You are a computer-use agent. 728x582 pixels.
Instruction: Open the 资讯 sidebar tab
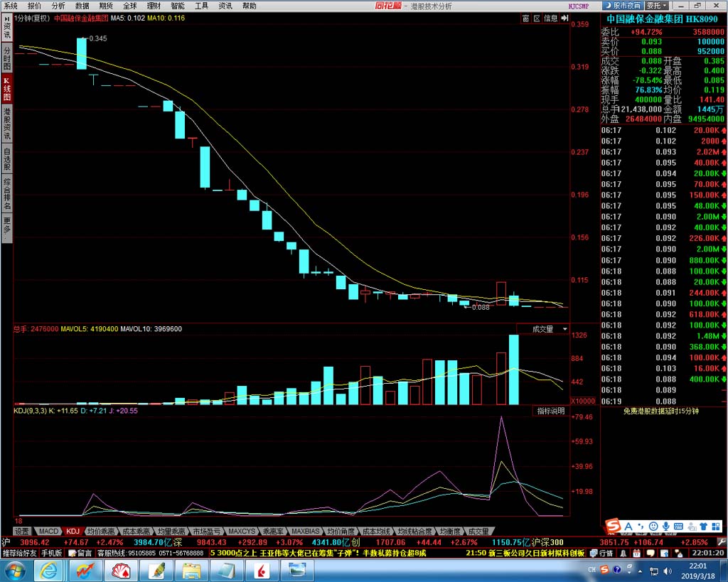[x=6, y=28]
